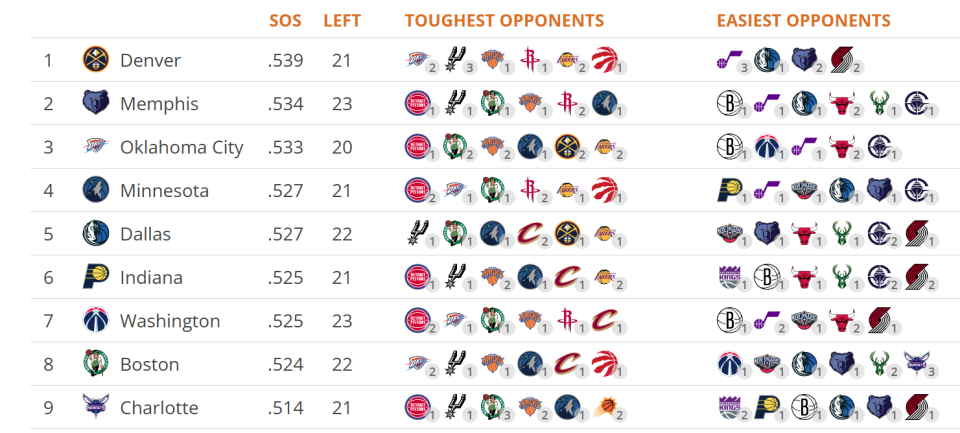Click the Pacers logo in Minnesota's easiest opponents

point(729,190)
